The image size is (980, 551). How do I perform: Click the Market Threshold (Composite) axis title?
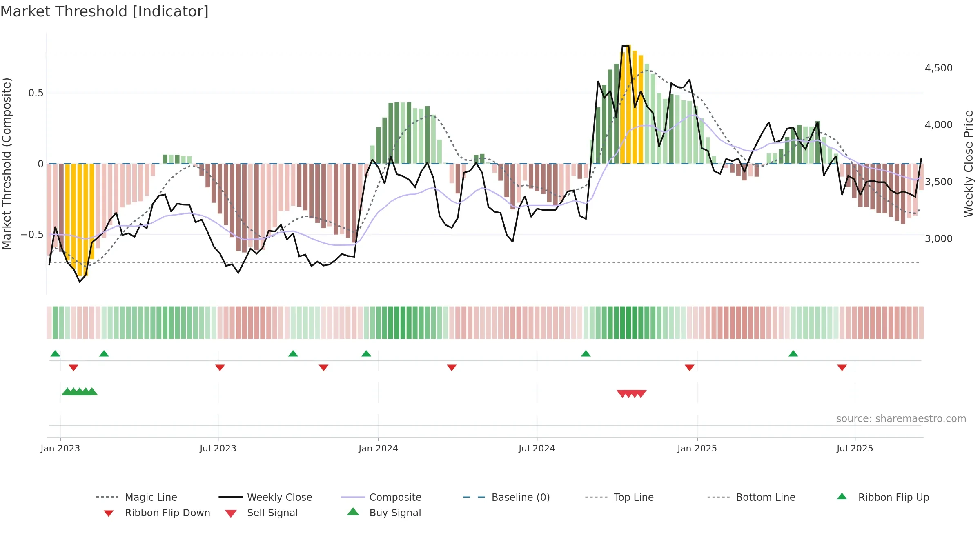pos(7,164)
